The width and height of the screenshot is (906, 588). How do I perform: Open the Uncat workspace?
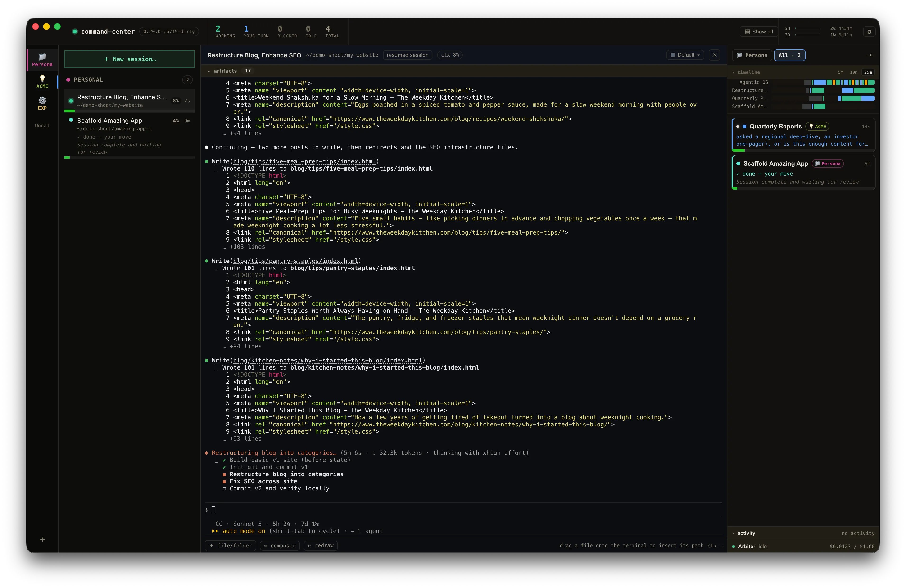42,126
